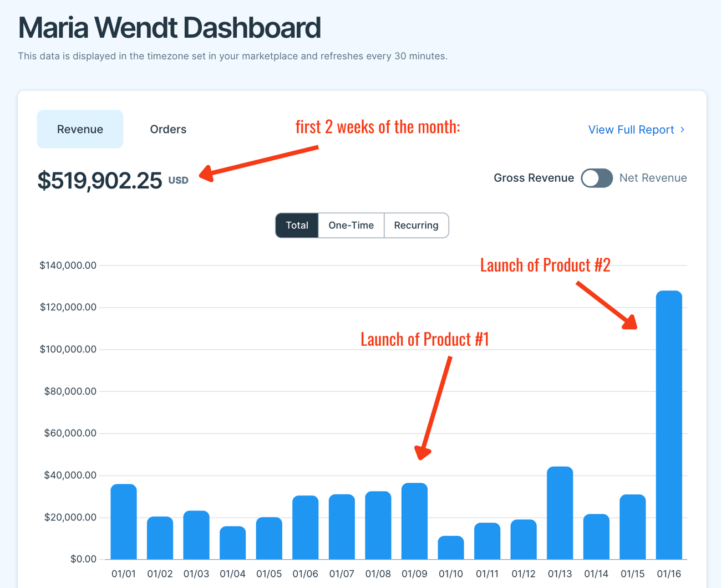
Task: Select the Total segment button
Action: click(297, 226)
